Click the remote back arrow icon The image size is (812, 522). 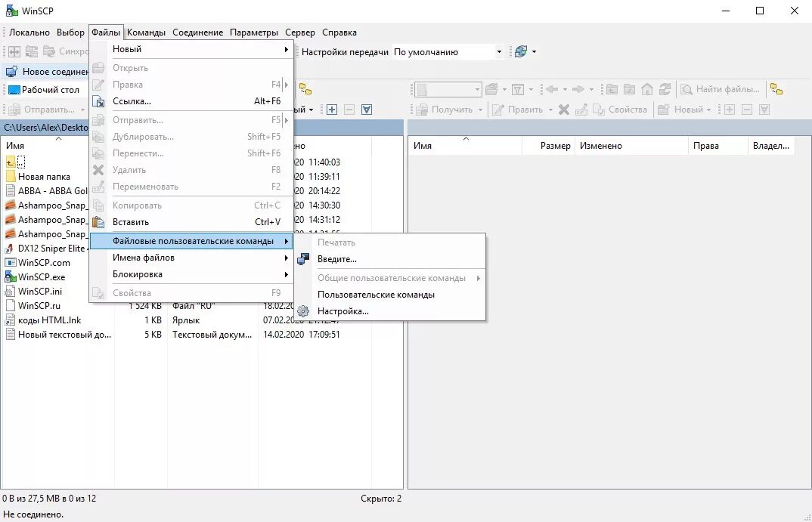click(552, 89)
